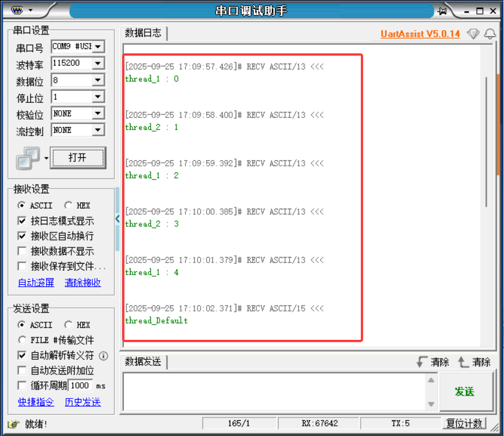Click the down-arrow clear icon

pyautogui.click(x=421, y=362)
